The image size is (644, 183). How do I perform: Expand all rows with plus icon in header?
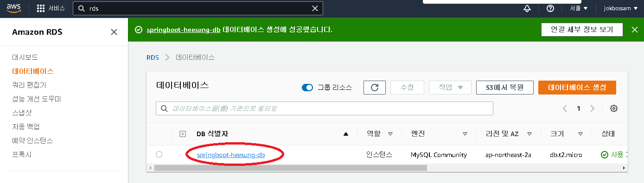pyautogui.click(x=183, y=134)
